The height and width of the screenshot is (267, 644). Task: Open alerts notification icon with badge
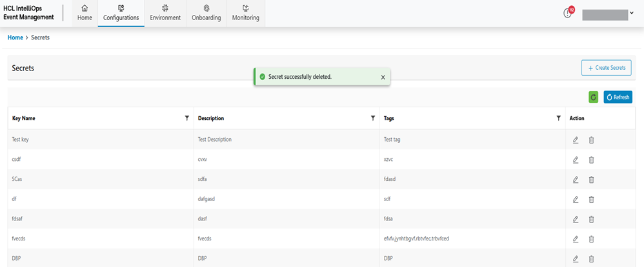coord(569,13)
